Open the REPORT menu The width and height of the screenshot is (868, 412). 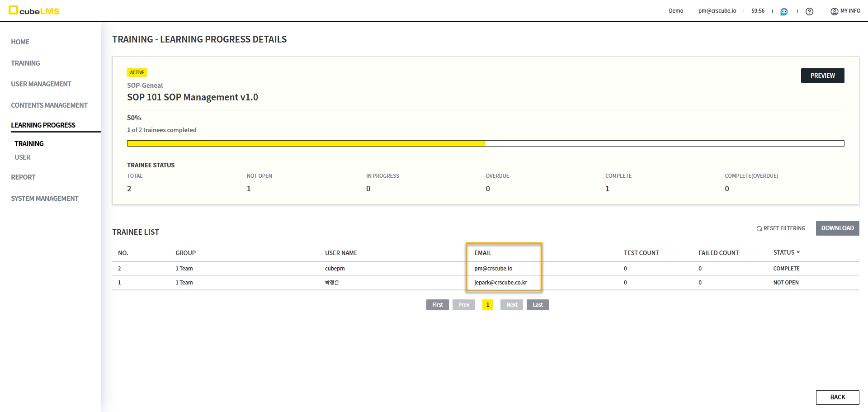[23, 177]
